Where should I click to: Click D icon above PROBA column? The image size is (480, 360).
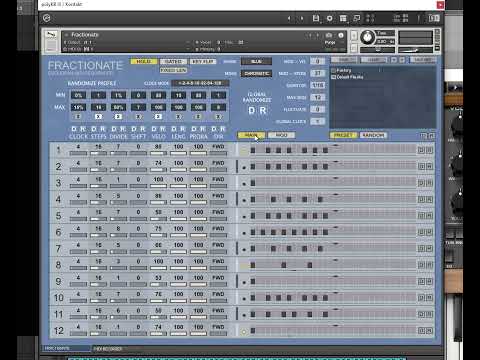pyautogui.click(x=194, y=129)
